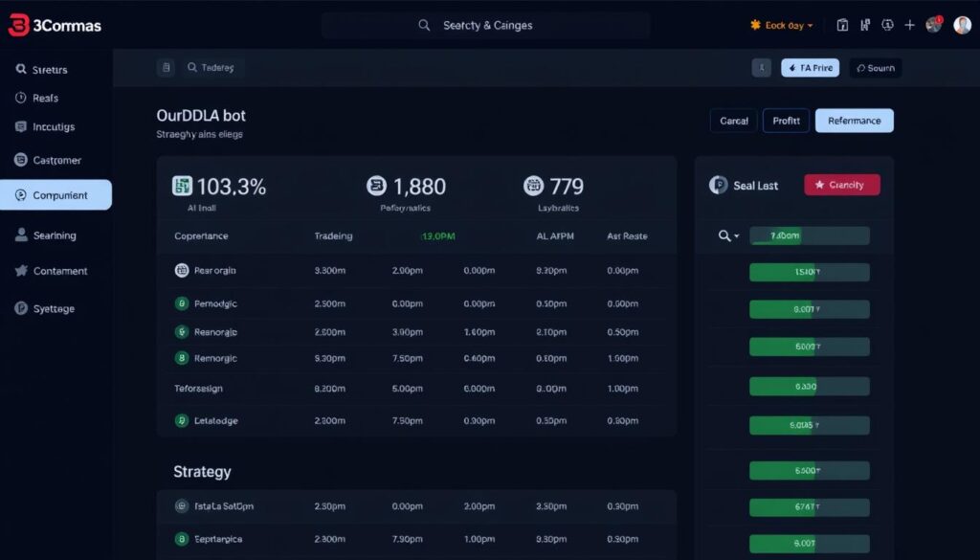Click the Pearorgin row icon
This screenshot has width=980, height=560.
[x=181, y=270]
